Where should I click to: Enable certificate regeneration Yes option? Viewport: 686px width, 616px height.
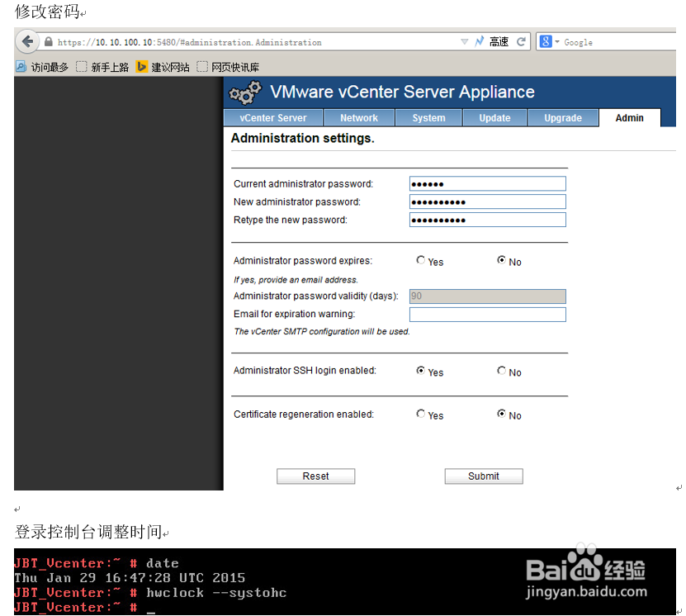(x=420, y=414)
